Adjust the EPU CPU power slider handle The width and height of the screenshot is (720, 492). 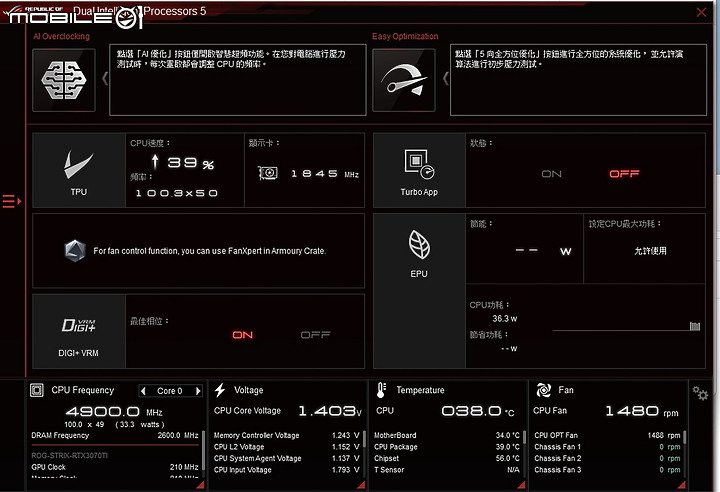point(695,326)
